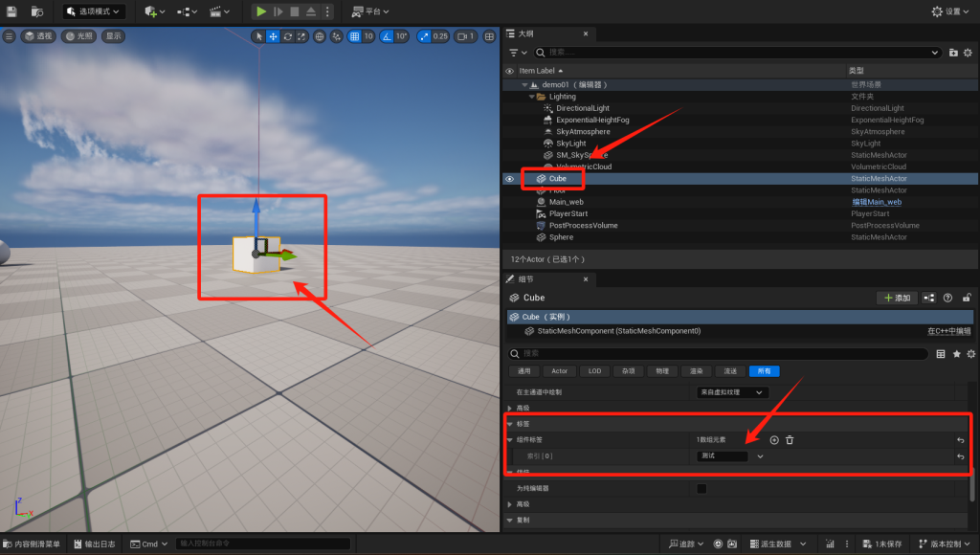Open the 选项模式 mode dropdown
The height and width of the screenshot is (555, 980).
tap(94, 11)
